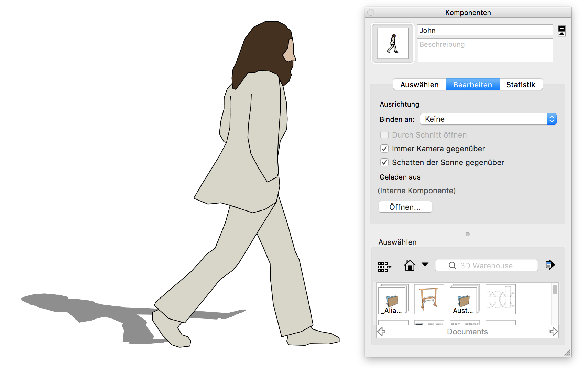Click the Details arrow icon beside search
This screenshot has width=588, height=379.
click(550, 265)
